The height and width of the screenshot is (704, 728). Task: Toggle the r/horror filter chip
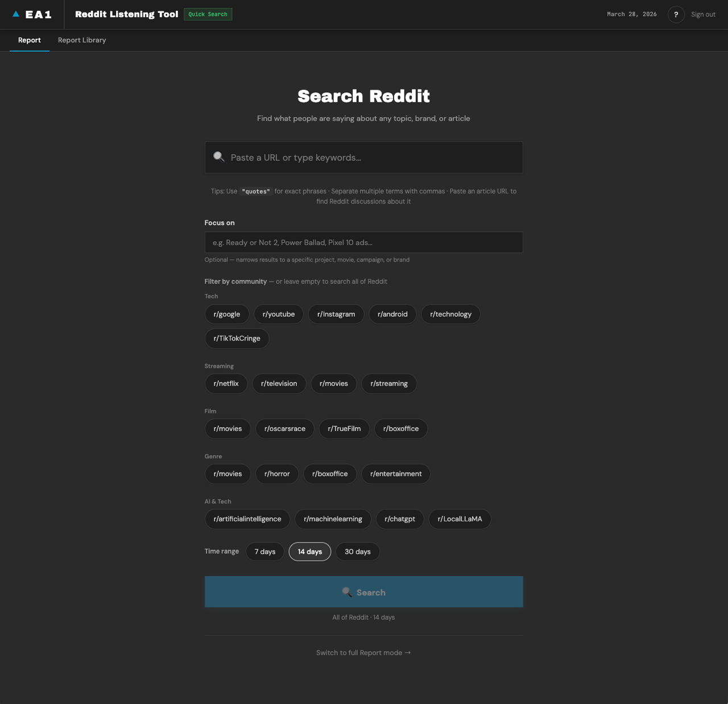(277, 474)
